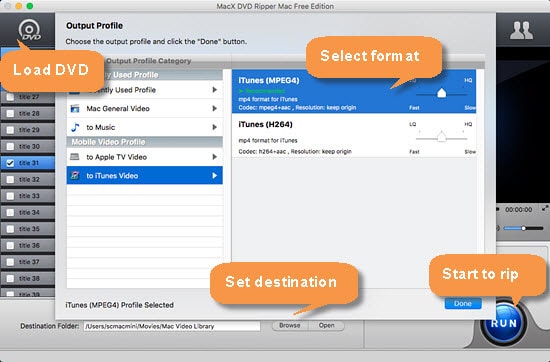550x362 pixels.
Task: Click the "iTunes (MPEG4) Profile Selected" status text
Action: (120, 305)
